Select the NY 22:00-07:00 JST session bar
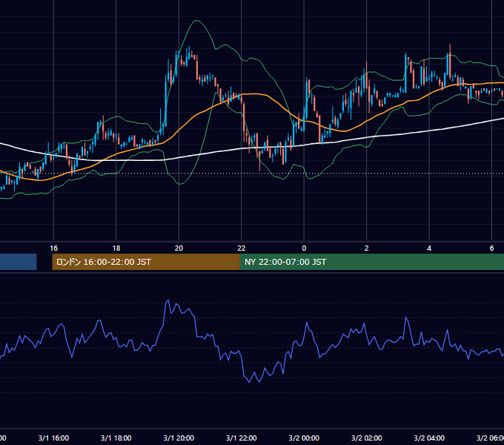Viewport: 504px width, 445px height. click(372, 262)
